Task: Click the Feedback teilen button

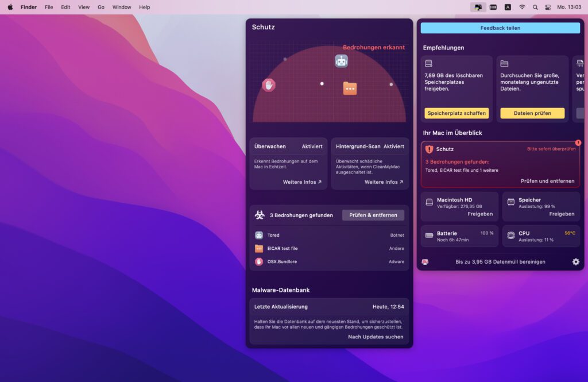Action: point(500,28)
